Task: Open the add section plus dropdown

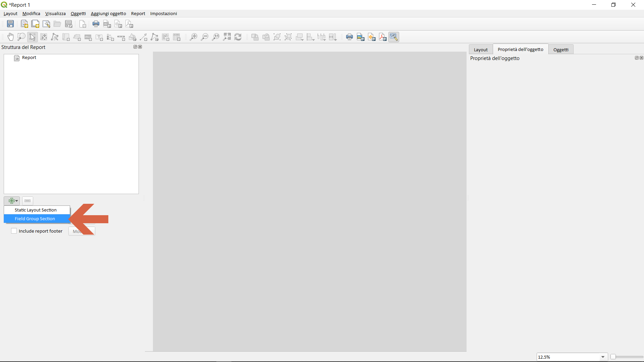Action: [x=12, y=201]
